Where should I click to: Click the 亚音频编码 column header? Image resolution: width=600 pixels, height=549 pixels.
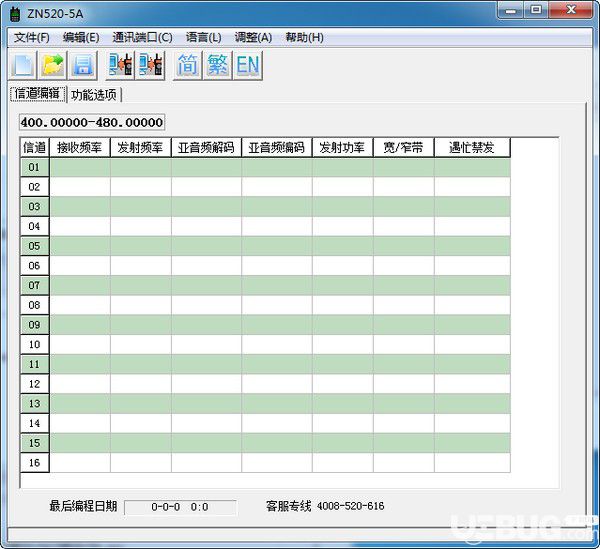click(277, 147)
